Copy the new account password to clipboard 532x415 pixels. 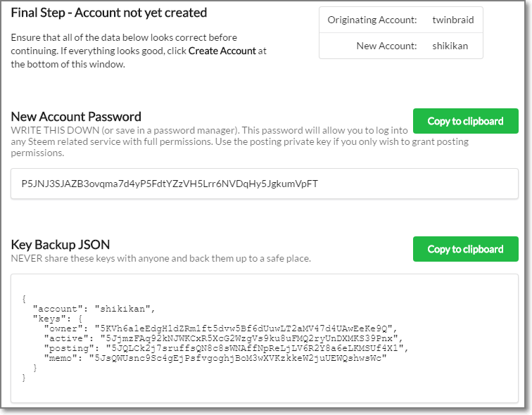(x=465, y=121)
